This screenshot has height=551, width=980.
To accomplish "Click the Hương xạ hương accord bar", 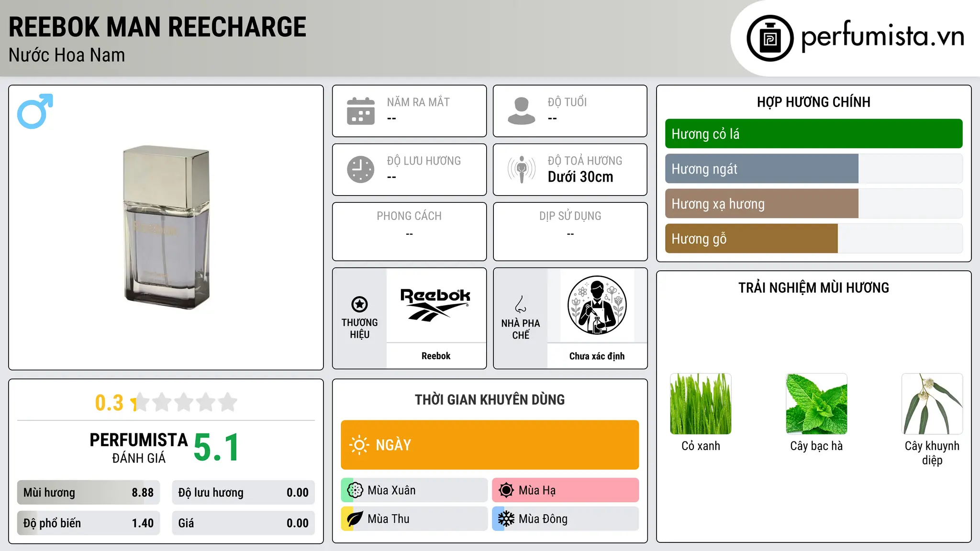I will click(813, 204).
